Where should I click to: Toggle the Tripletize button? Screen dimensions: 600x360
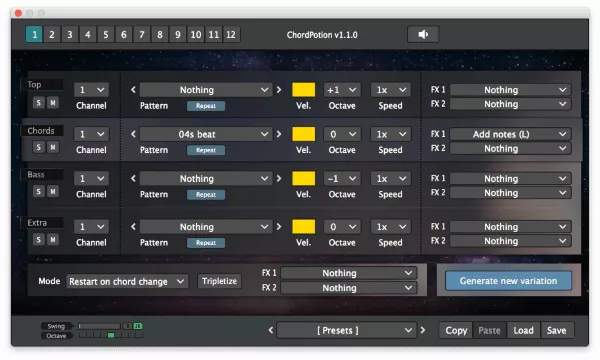219,281
